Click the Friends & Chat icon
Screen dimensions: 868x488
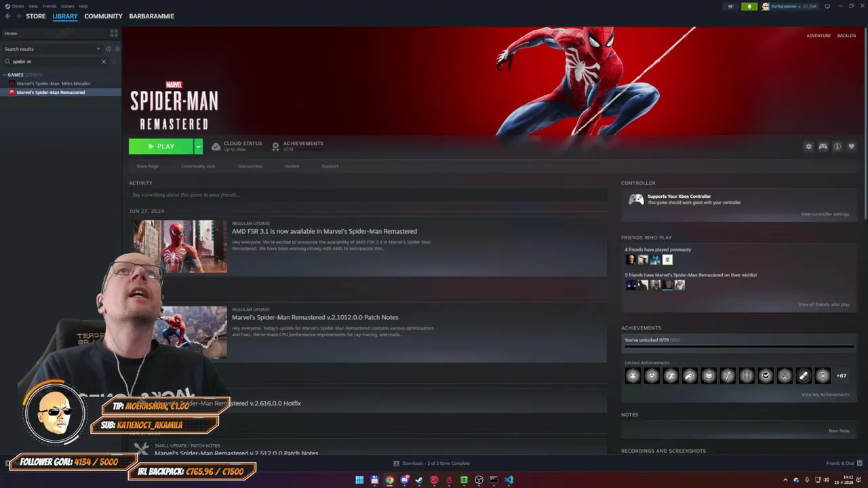tap(859, 464)
